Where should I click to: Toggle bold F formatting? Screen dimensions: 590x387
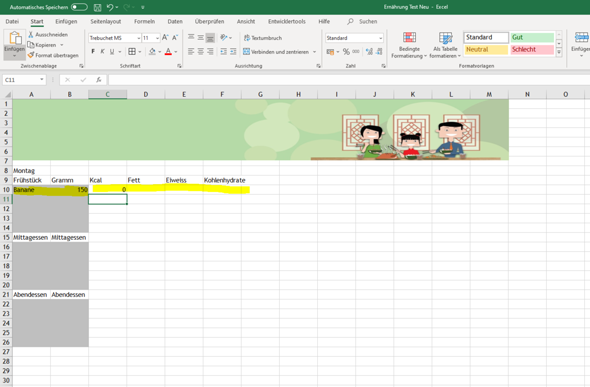(93, 52)
